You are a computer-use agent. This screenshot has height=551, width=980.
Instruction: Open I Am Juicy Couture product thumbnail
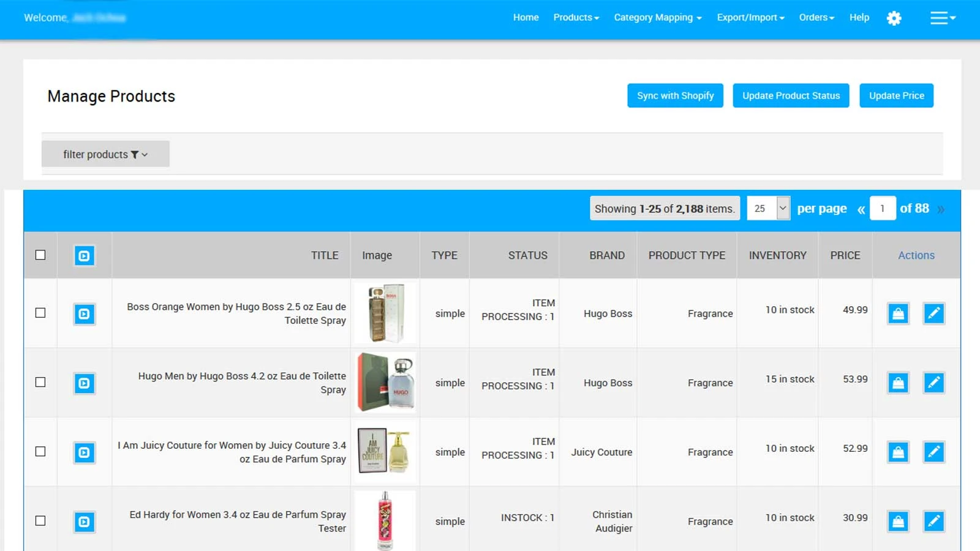pyautogui.click(x=385, y=452)
